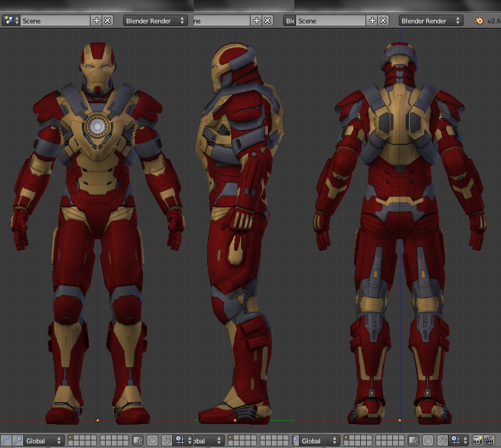Render an OpenGL animation with the clapperboard icon

pos(489,440)
